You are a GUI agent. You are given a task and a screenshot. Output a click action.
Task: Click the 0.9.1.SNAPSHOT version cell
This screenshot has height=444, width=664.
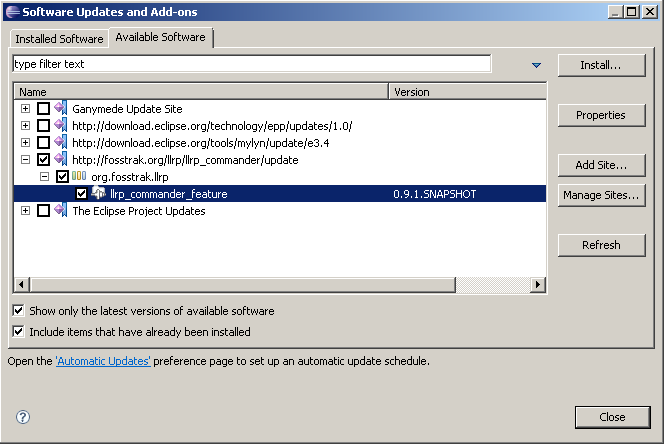pos(434,194)
